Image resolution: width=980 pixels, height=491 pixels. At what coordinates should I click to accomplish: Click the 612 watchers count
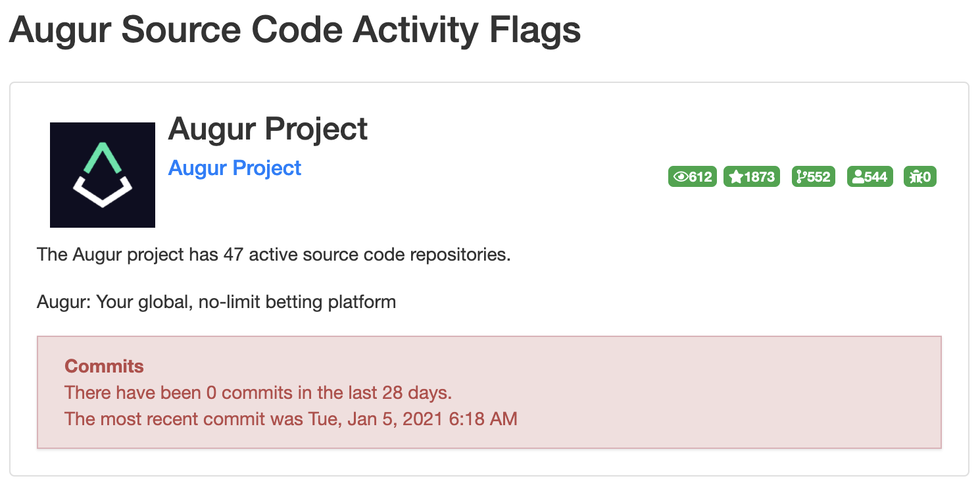pos(700,177)
